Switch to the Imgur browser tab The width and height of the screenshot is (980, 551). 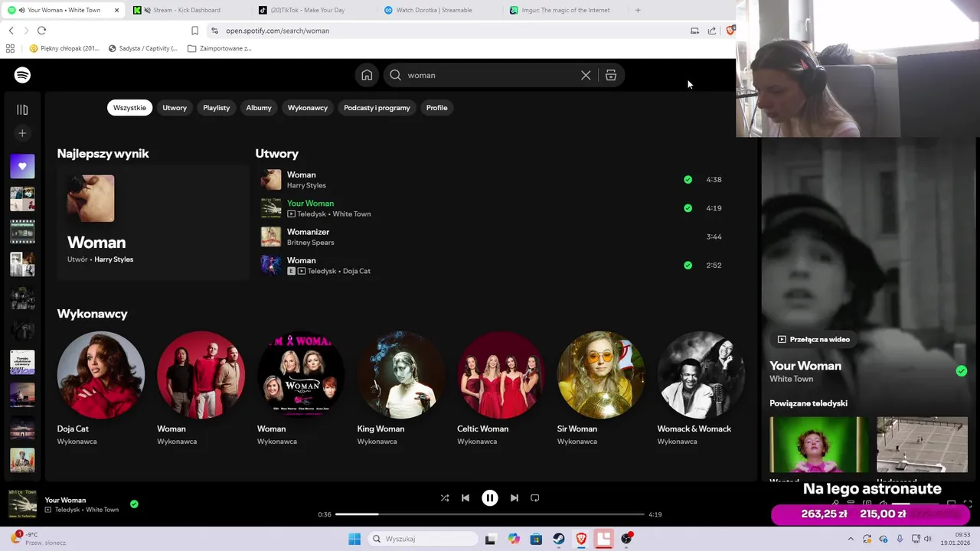565,10
